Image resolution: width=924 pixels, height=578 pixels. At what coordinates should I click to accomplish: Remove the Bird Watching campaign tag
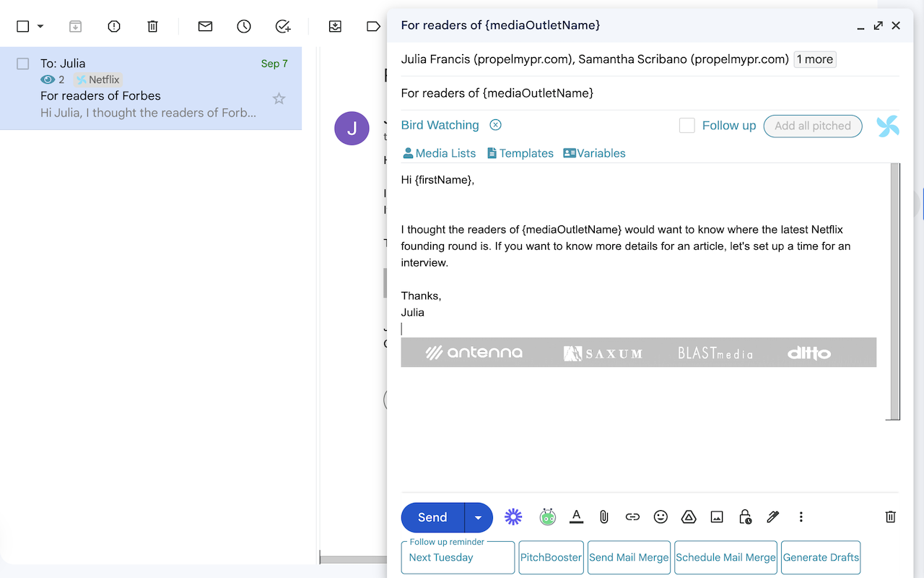495,124
